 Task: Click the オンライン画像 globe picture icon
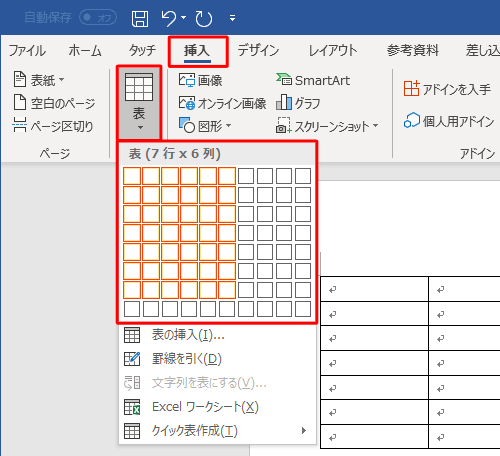pyautogui.click(x=187, y=103)
